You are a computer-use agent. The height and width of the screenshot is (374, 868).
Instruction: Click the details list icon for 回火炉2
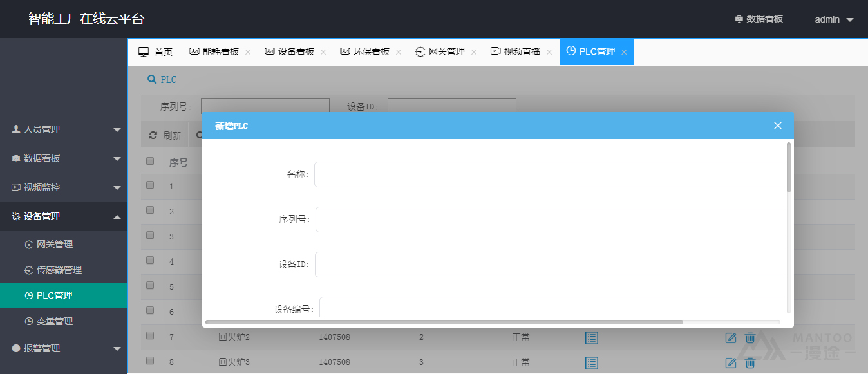592,337
